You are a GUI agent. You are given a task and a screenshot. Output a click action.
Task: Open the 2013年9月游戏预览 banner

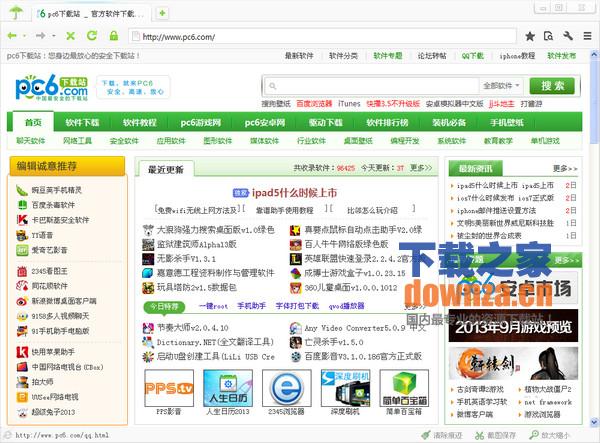pos(513,326)
